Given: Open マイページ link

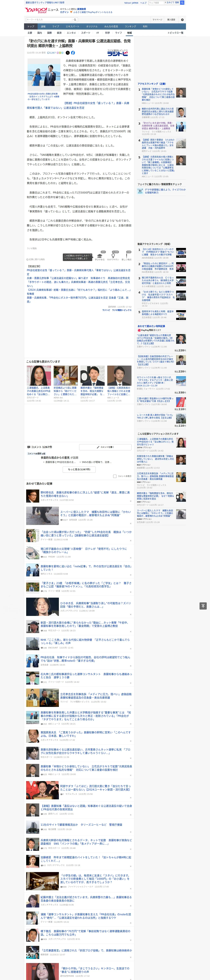Looking at the screenshot, I should 157,19.
